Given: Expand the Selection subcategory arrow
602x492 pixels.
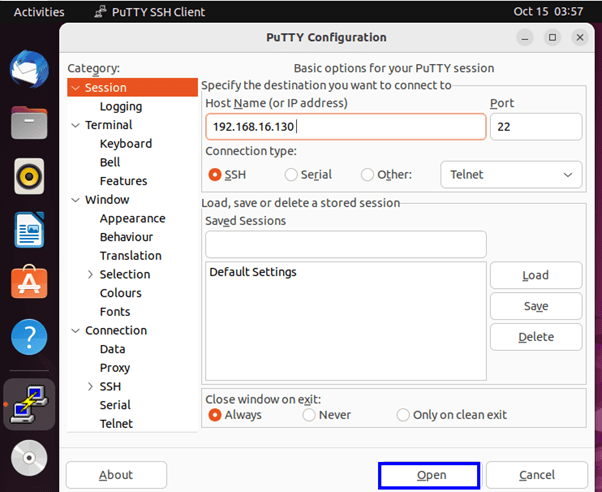Looking at the screenshot, I should [90, 275].
